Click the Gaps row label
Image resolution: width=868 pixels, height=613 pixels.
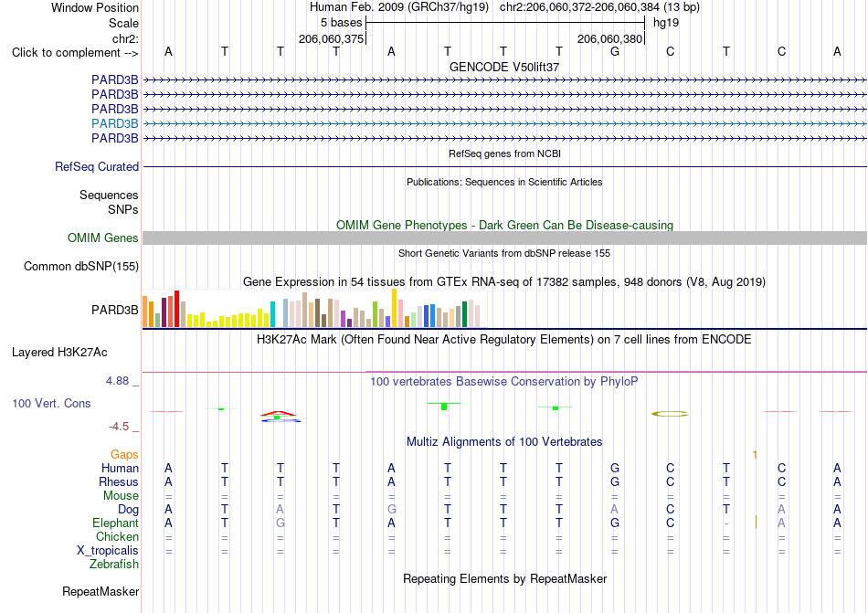pos(124,454)
